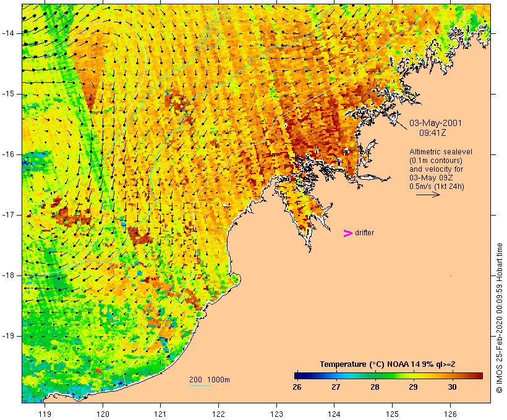Click the longitude label '120'
Image resolution: width=507 pixels, height=420 pixels.
pyautogui.click(x=103, y=414)
